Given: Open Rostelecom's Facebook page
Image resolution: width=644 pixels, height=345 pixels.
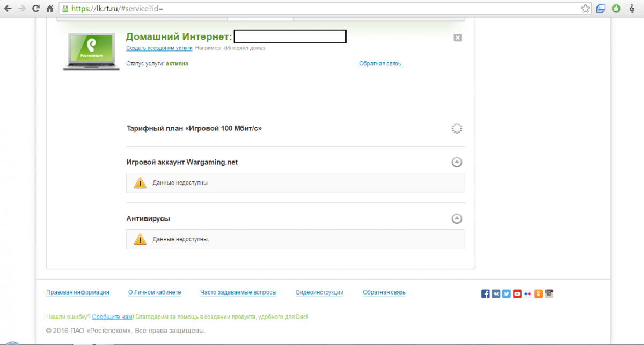Looking at the screenshot, I should [485, 293].
